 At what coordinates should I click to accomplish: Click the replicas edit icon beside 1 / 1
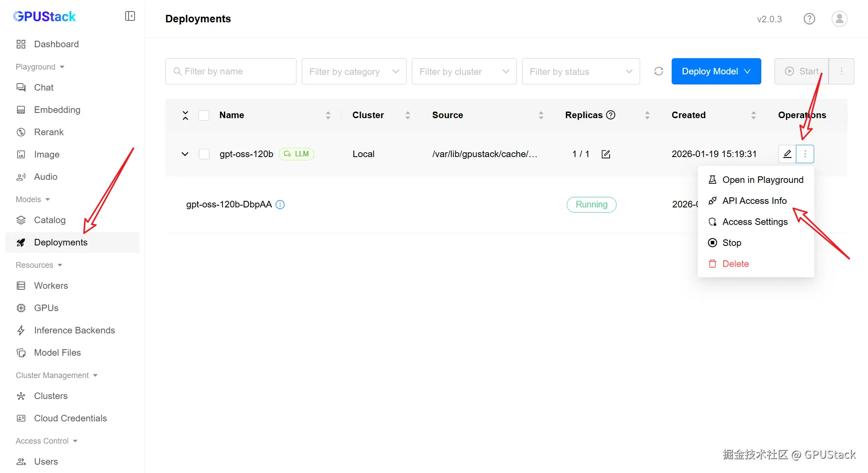[606, 154]
